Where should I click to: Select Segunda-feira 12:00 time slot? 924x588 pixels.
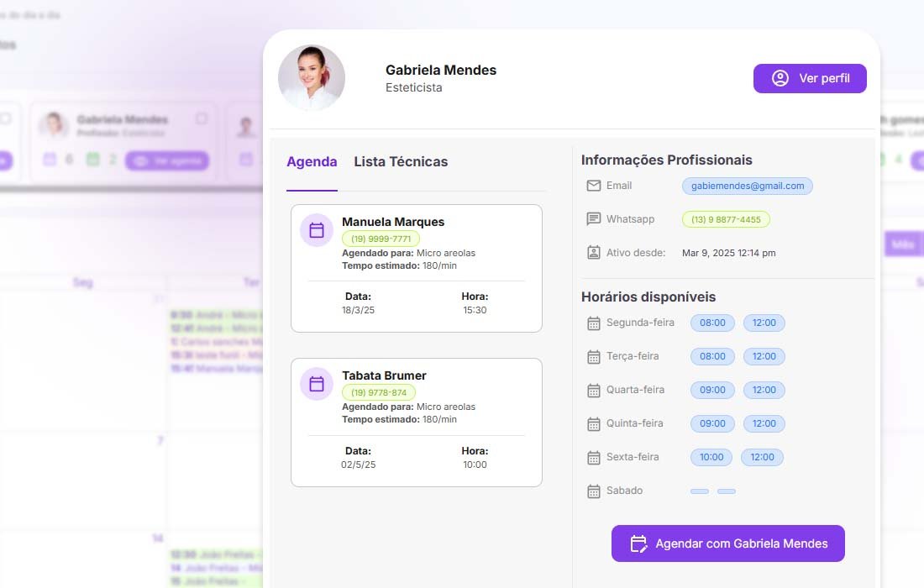(764, 323)
